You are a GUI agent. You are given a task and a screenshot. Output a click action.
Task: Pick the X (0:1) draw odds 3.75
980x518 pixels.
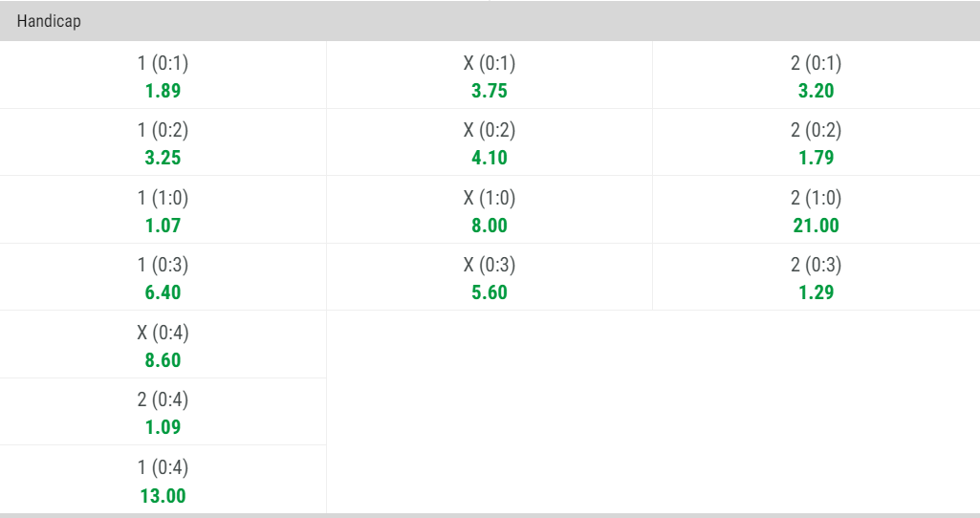tap(490, 75)
